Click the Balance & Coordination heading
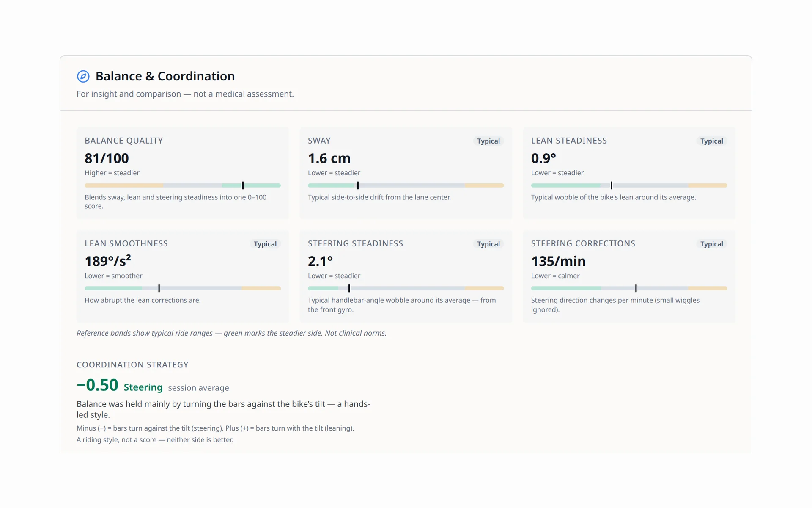Viewport: 812px width, 508px height. coord(165,76)
